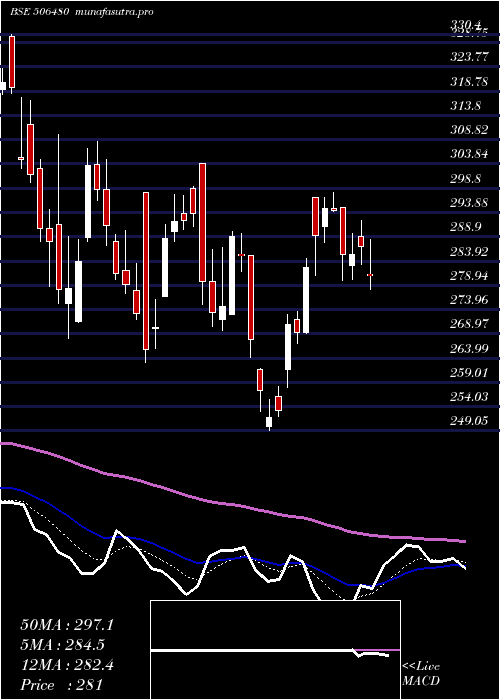Click the 5MA : 284.5 readout

pyautogui.click(x=64, y=645)
